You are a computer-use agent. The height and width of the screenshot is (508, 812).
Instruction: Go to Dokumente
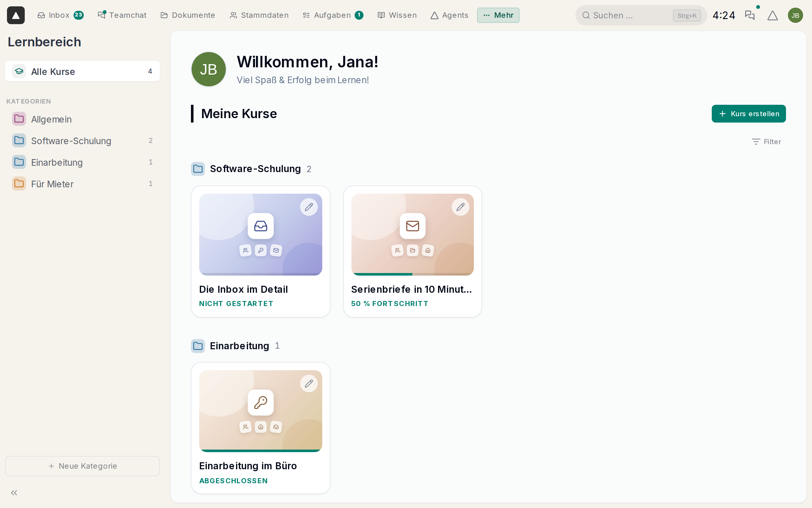pos(188,15)
